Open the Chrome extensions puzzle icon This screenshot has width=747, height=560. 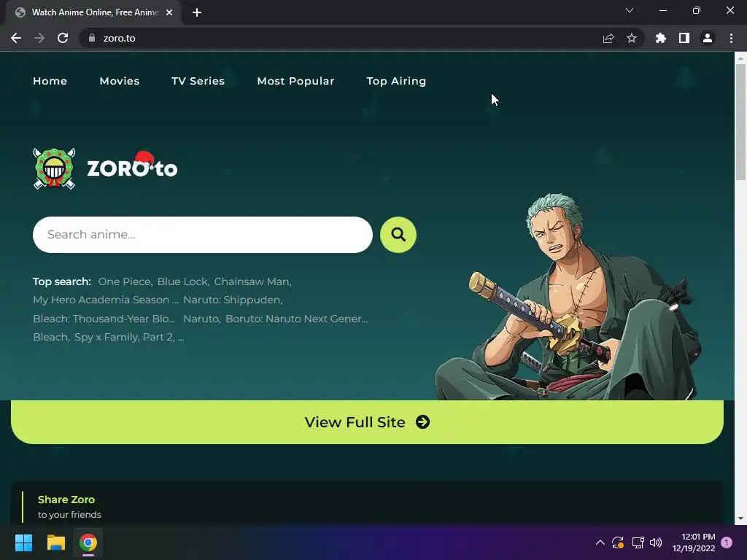[x=660, y=38]
